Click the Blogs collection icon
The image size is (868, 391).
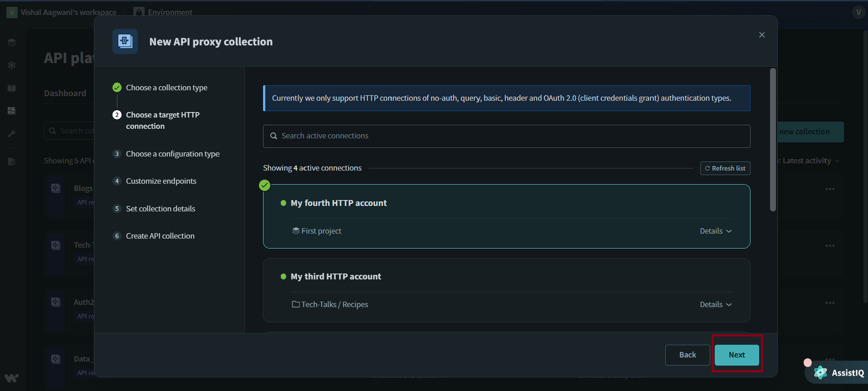56,188
